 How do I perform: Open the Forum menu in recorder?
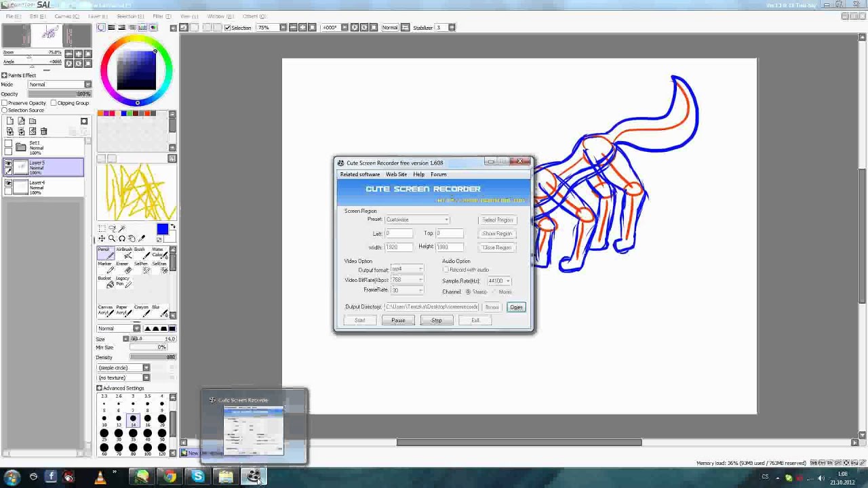click(438, 174)
